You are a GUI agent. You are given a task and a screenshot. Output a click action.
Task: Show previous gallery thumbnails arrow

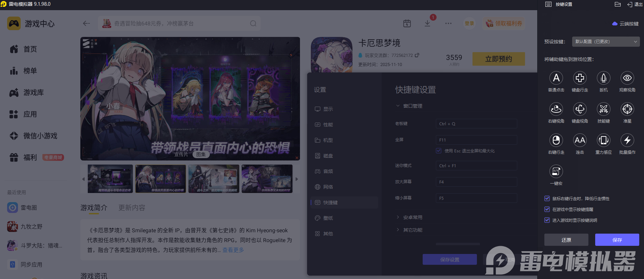click(83, 179)
